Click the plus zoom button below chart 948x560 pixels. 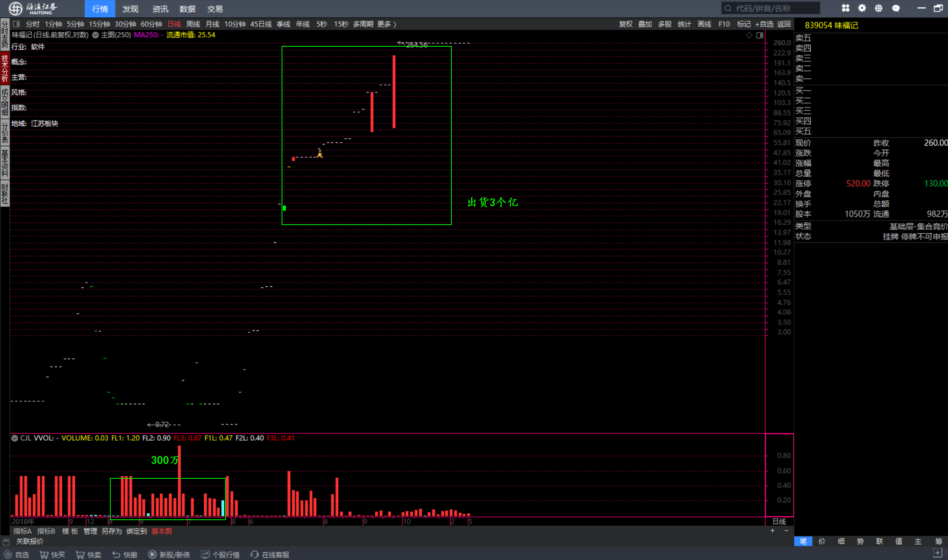[x=773, y=531]
